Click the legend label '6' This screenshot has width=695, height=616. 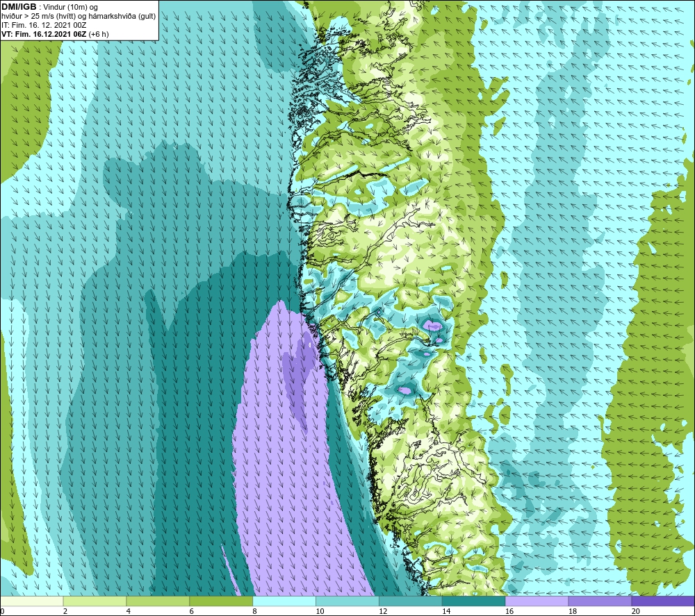192,611
